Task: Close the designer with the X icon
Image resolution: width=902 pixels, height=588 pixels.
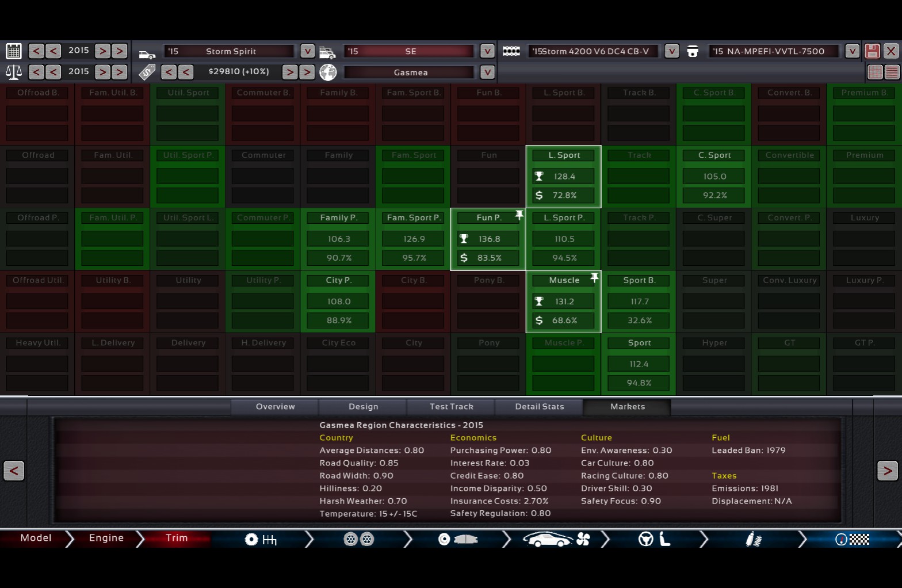Action: tap(891, 51)
